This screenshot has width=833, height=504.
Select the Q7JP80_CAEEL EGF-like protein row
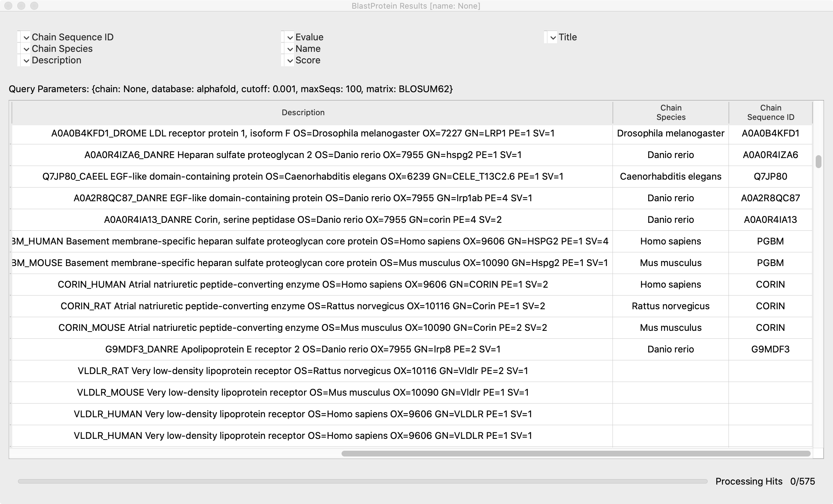(x=303, y=177)
